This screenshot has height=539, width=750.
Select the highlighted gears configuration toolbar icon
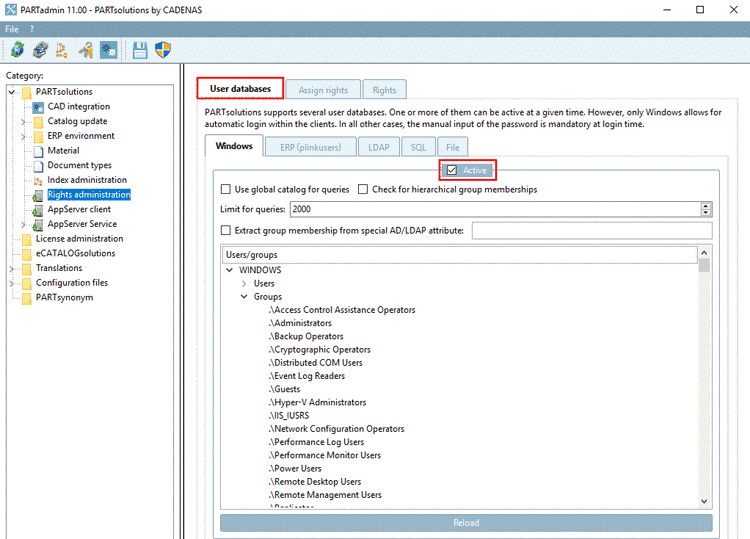pyautogui.click(x=109, y=50)
